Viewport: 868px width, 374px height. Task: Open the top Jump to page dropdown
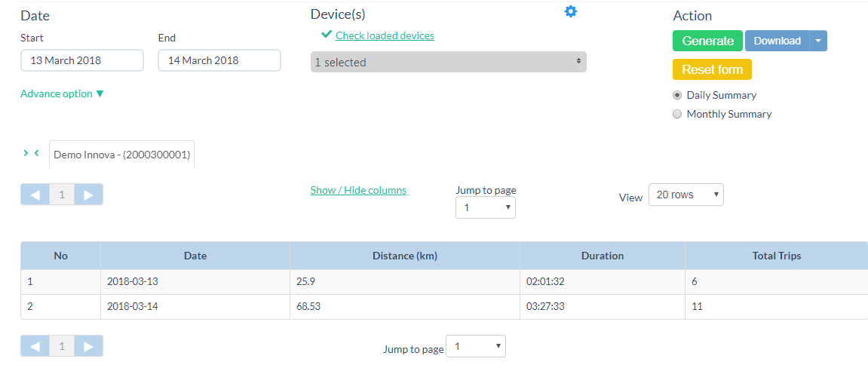point(486,207)
